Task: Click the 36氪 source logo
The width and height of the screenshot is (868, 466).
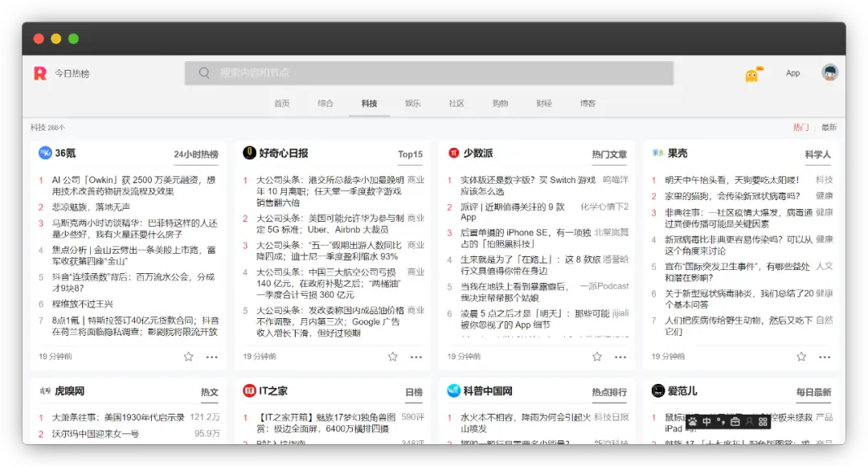Action: click(x=45, y=153)
